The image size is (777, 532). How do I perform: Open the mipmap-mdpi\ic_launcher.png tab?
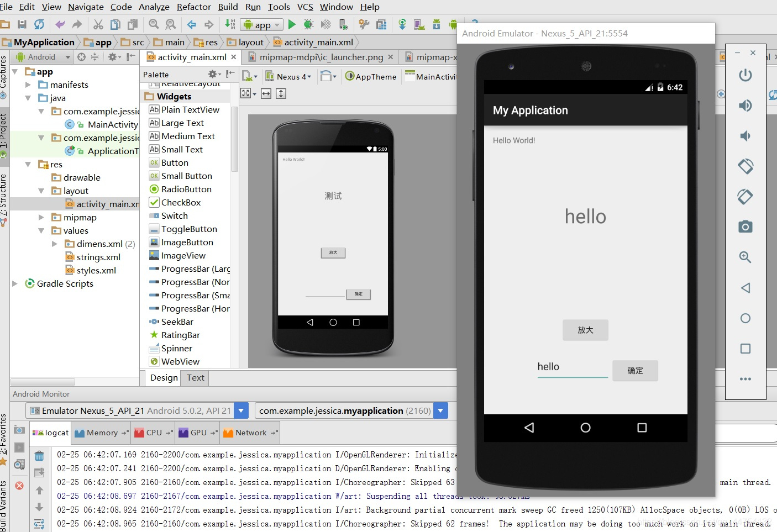click(321, 57)
